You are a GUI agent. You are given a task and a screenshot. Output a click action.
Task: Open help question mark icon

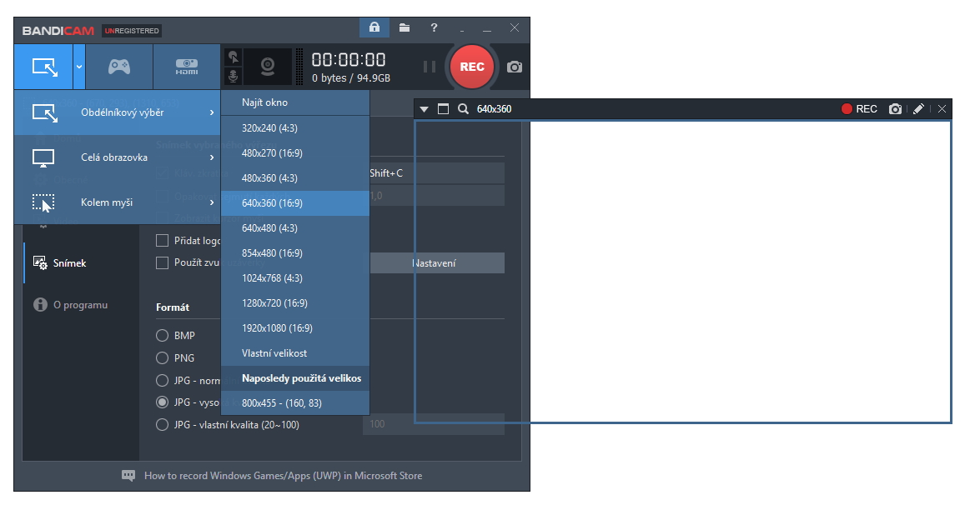click(434, 27)
